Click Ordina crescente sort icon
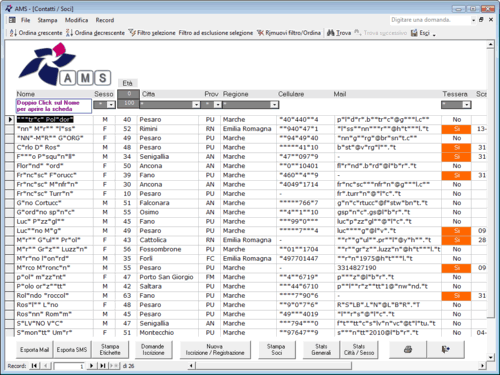Viewport: 500px width, 375px height. point(13,33)
